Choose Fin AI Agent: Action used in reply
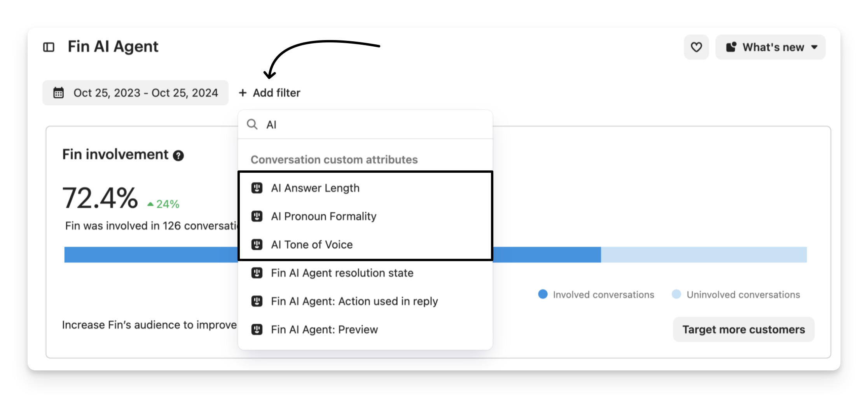Screen dimensions: 868x398 pyautogui.click(x=354, y=302)
